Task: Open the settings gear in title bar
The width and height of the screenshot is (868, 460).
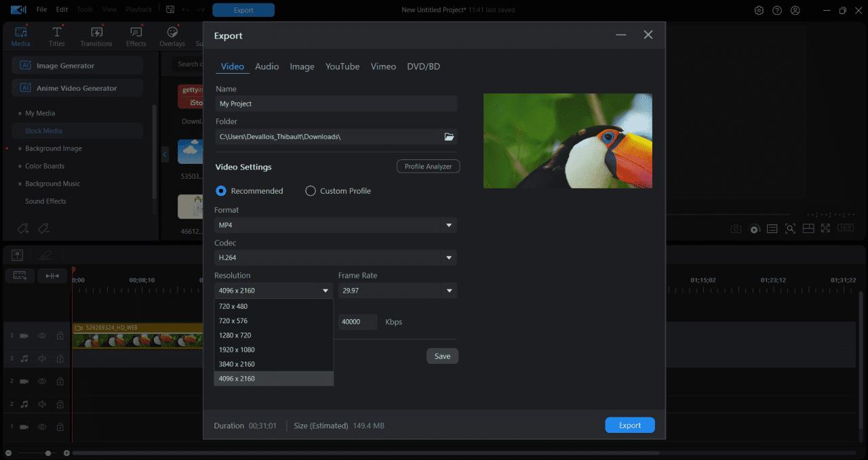Action: [x=759, y=10]
